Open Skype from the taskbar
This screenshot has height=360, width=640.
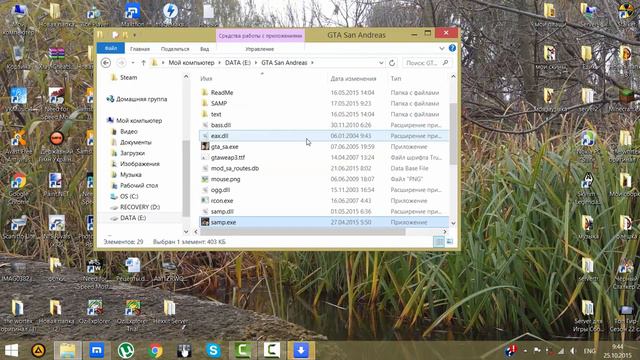[213, 351]
